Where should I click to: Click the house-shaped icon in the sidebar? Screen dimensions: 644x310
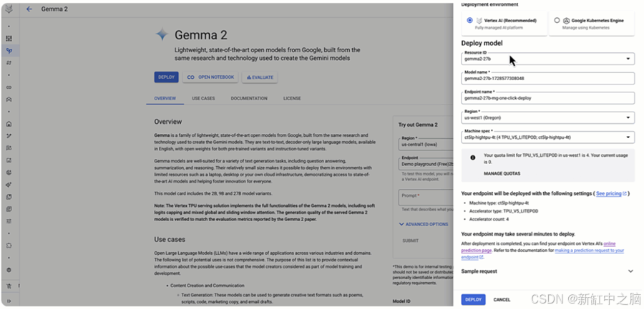click(9, 124)
